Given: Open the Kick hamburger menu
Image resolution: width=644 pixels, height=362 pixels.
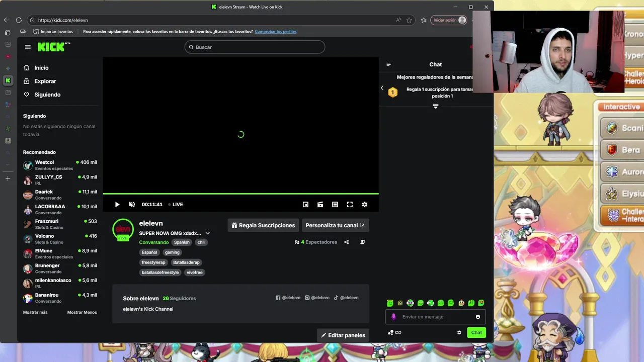Looking at the screenshot, I should 28,47.
